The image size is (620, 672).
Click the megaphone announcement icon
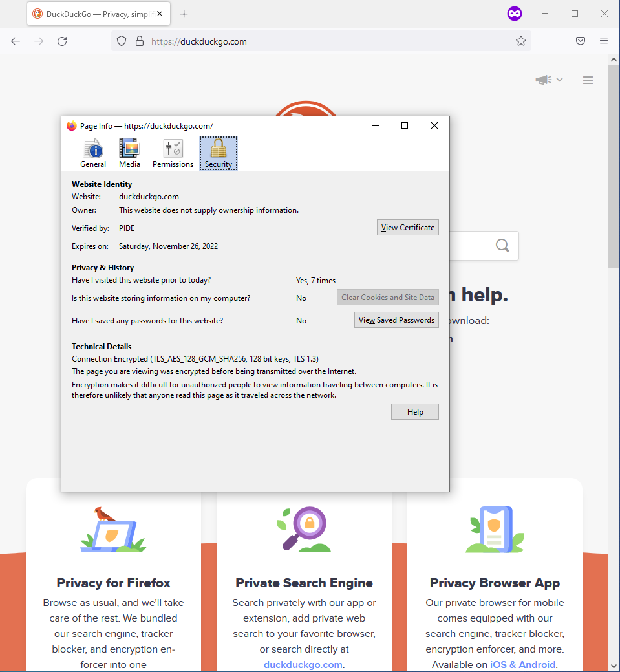coord(543,80)
